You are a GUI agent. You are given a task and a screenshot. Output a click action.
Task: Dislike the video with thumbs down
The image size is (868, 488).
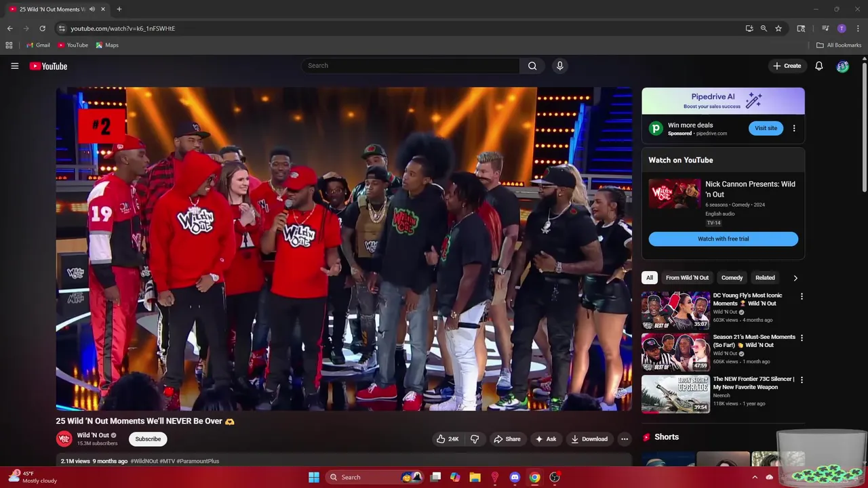point(475,439)
